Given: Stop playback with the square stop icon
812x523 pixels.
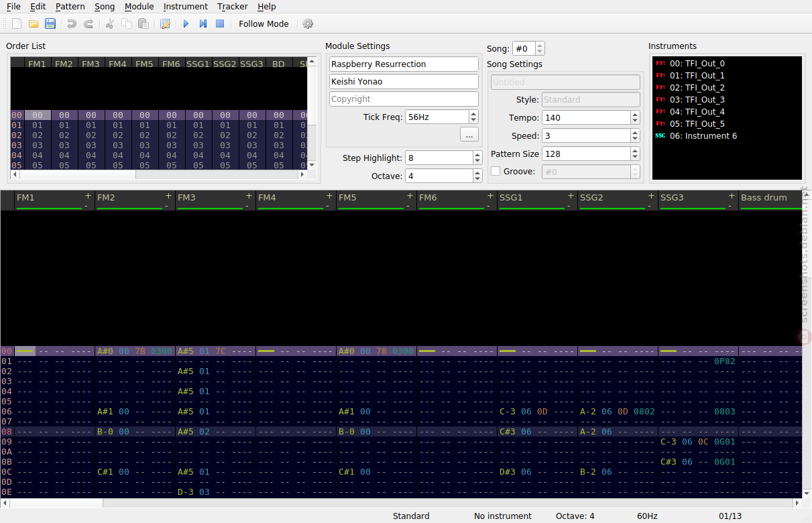Looking at the screenshot, I should point(220,23).
